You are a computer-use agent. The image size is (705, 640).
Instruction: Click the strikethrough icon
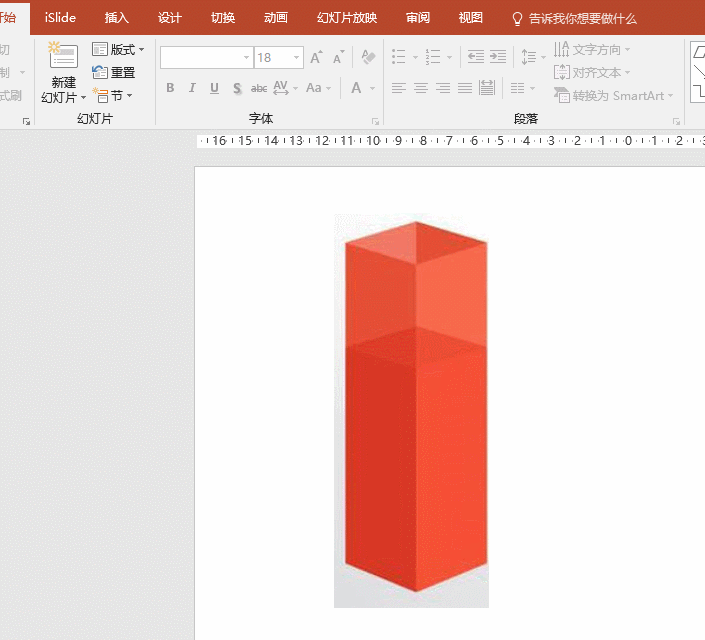point(259,88)
